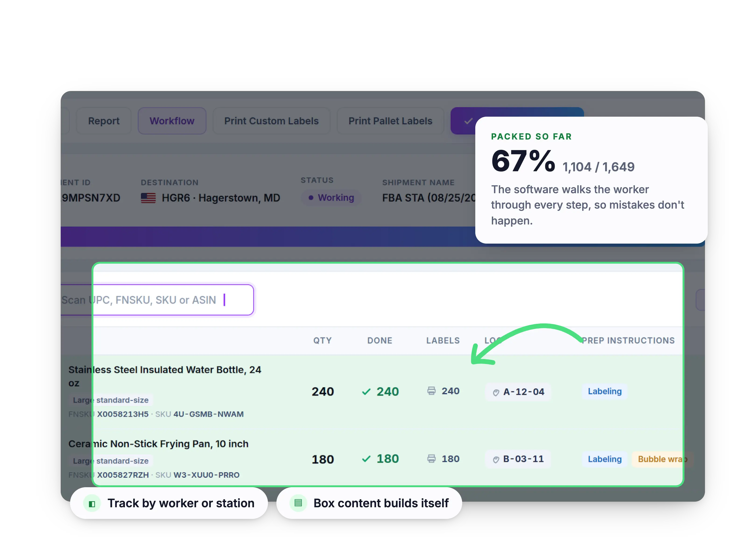Open the Report tab
This screenshot has height=560, width=747.
pos(104,121)
